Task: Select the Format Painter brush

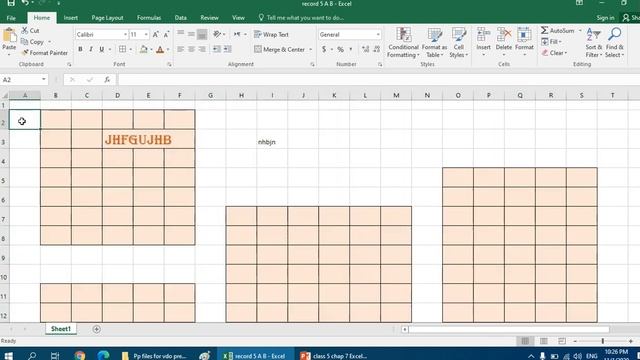Action: click(x=25, y=53)
